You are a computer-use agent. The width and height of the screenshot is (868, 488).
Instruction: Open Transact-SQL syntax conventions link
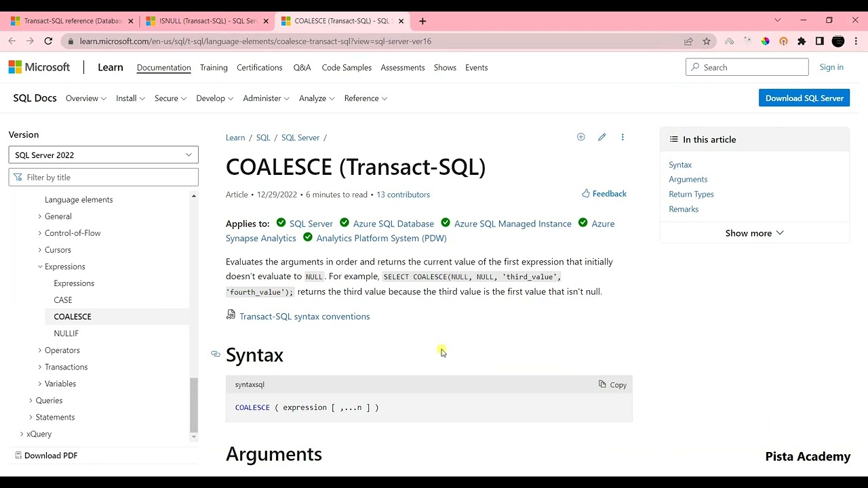point(304,317)
